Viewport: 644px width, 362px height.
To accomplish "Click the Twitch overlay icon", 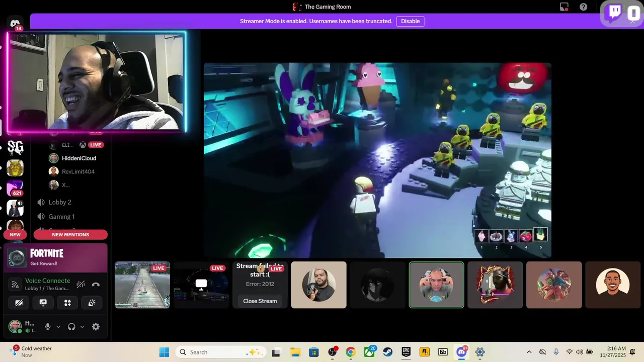I will 615,13.
